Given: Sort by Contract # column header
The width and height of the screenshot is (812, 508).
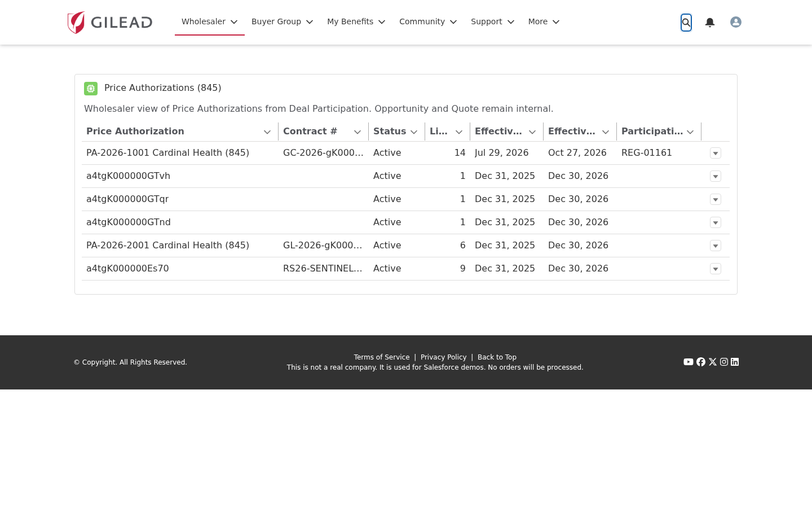Looking at the screenshot, I should coord(310,132).
